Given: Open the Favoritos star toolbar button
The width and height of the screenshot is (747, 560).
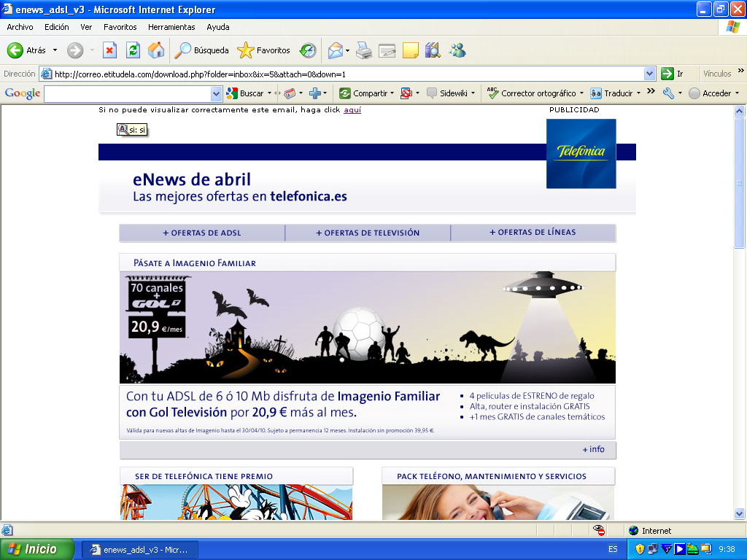Looking at the screenshot, I should pos(263,50).
